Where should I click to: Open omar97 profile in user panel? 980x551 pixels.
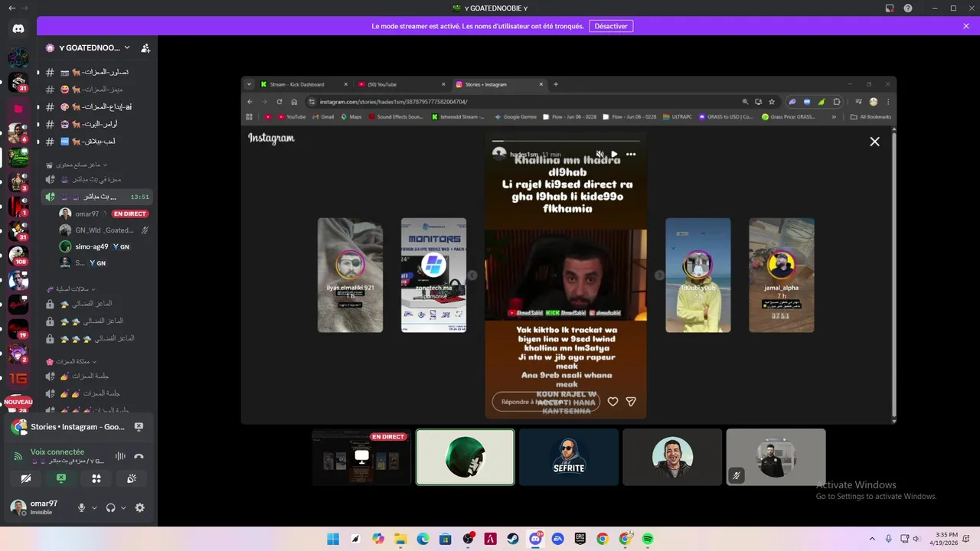tap(34, 507)
